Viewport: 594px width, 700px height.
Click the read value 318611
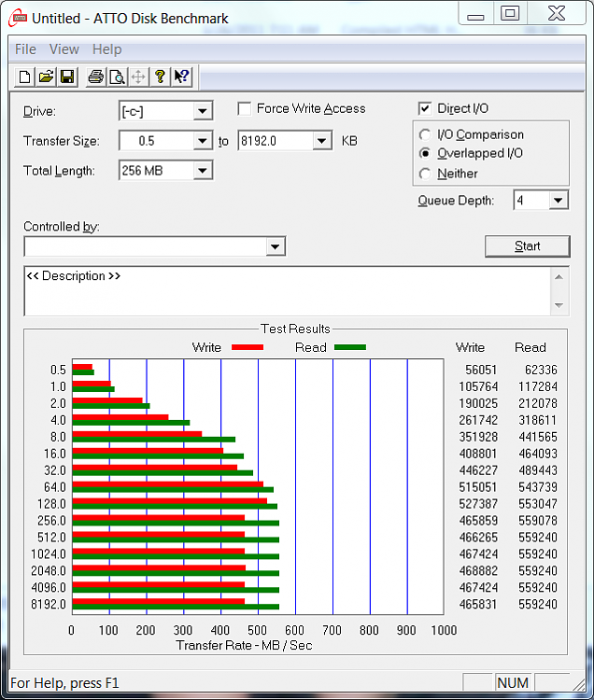click(538, 420)
